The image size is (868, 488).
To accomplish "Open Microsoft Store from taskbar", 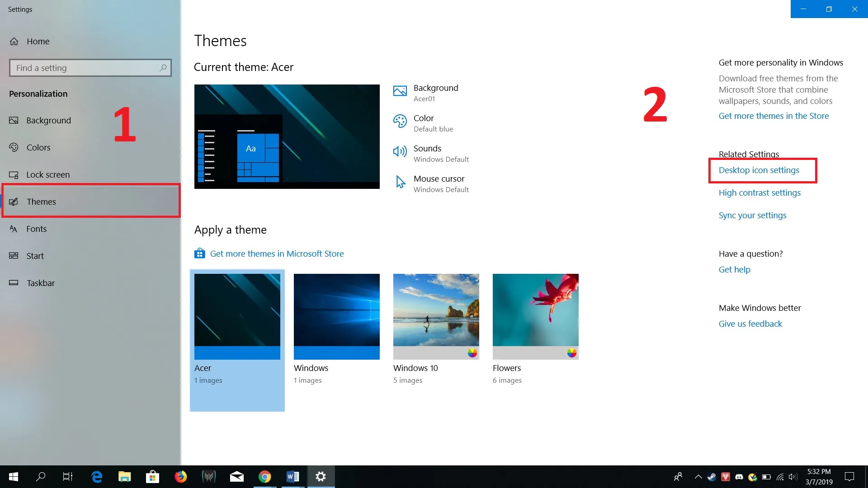I will click(152, 477).
